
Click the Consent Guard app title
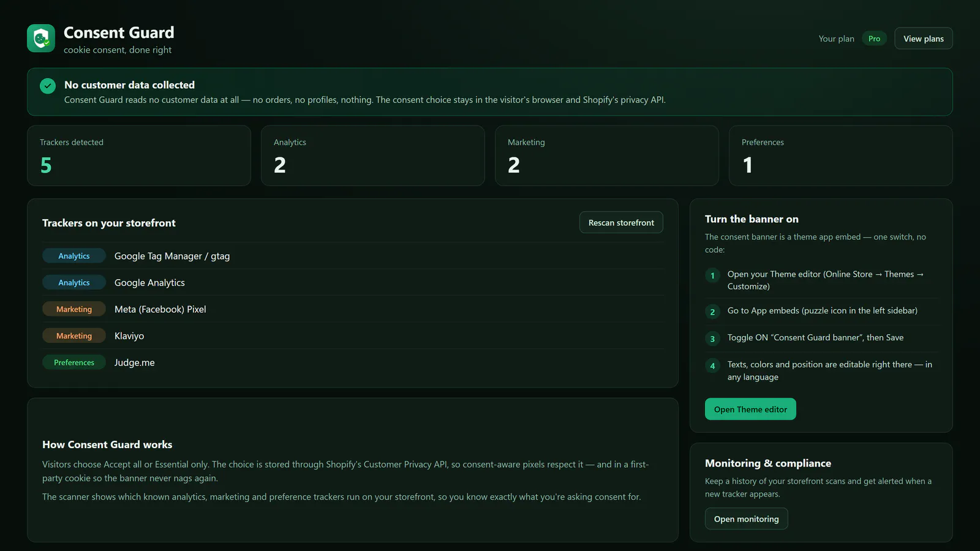(x=119, y=32)
